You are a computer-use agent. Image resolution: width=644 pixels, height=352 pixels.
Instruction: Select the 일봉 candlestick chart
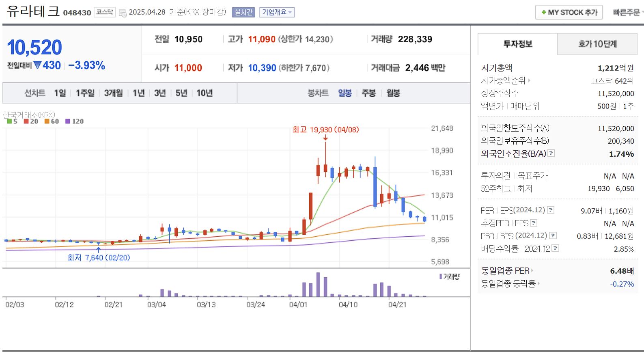[x=345, y=93]
